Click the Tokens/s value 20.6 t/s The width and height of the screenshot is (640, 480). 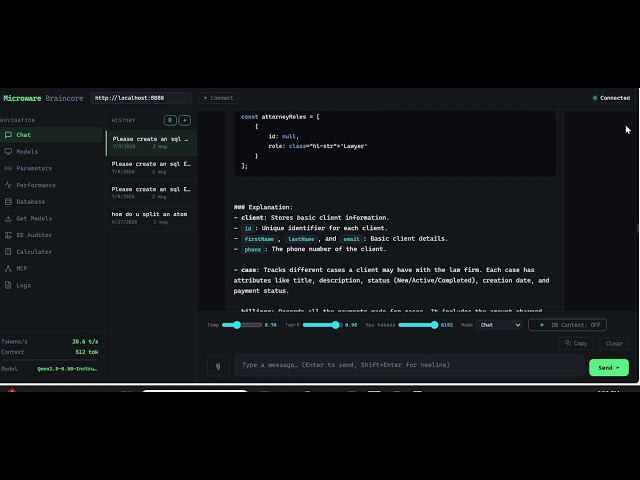85,341
